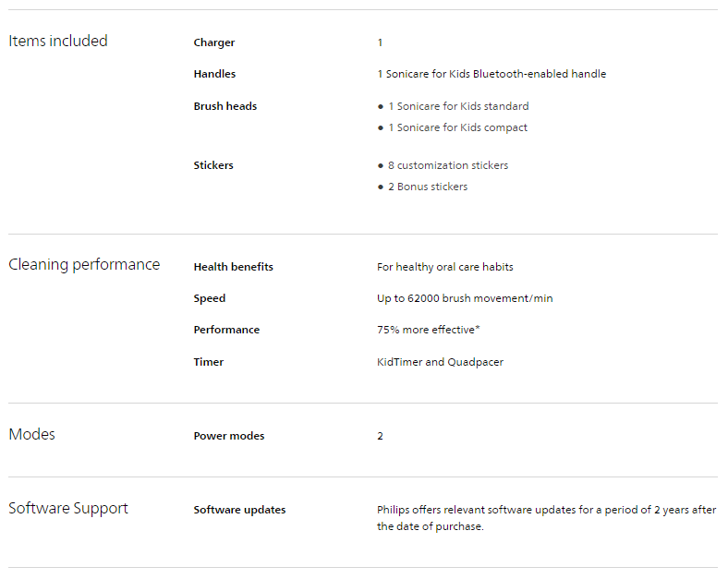Click the Modes section heading
Image resolution: width=728 pixels, height=579 pixels.
(32, 435)
